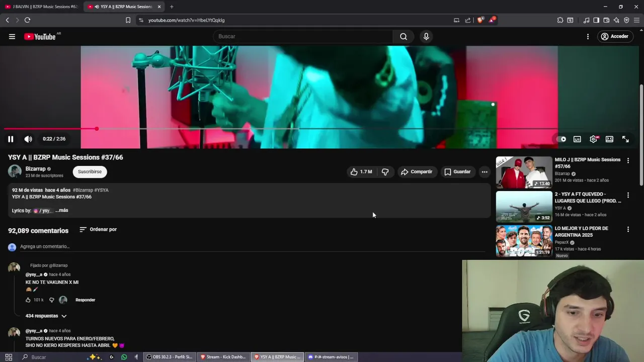
Task: Open the #YSYA hashtag link
Action: pos(101,190)
